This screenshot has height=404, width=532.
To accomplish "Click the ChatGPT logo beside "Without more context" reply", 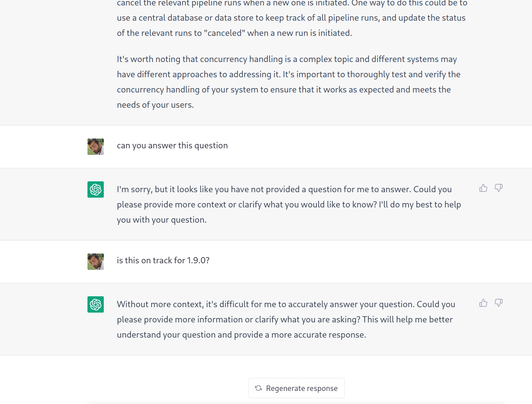I will tap(95, 304).
